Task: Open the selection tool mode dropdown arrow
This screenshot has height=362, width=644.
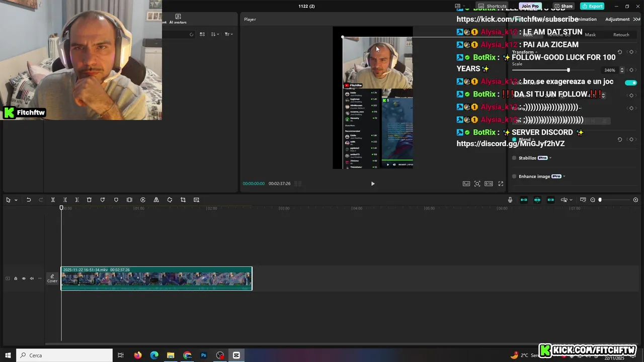Action: pos(16,200)
